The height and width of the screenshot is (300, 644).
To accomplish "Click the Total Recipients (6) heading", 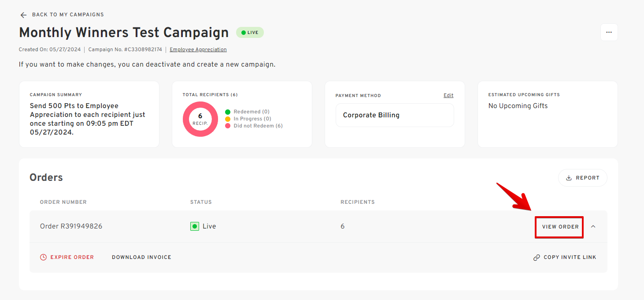I will (210, 95).
